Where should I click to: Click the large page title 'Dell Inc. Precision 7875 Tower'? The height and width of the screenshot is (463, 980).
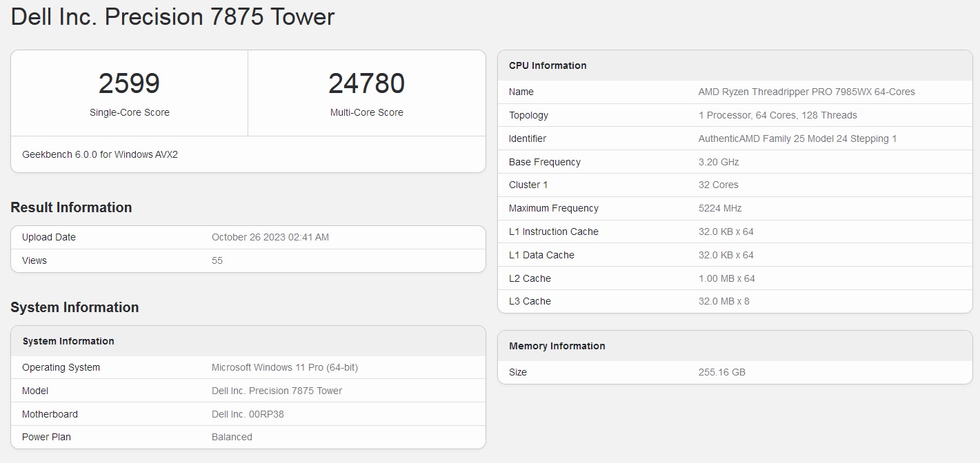click(x=173, y=17)
